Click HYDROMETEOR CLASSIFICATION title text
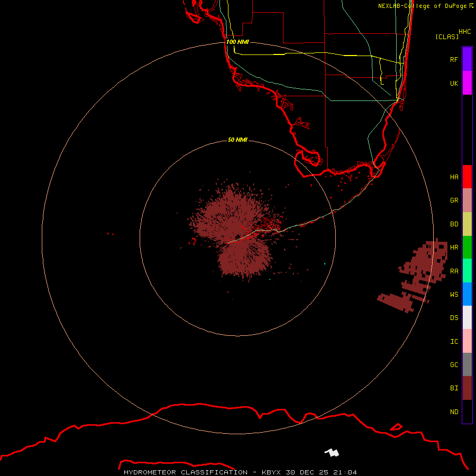Viewport: 476px width, 476px height. [186, 472]
